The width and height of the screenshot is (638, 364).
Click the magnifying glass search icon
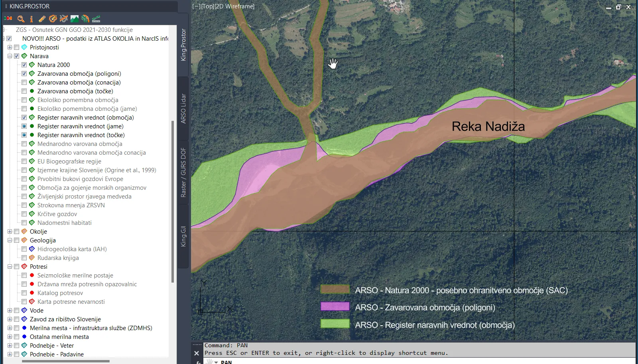[21, 19]
